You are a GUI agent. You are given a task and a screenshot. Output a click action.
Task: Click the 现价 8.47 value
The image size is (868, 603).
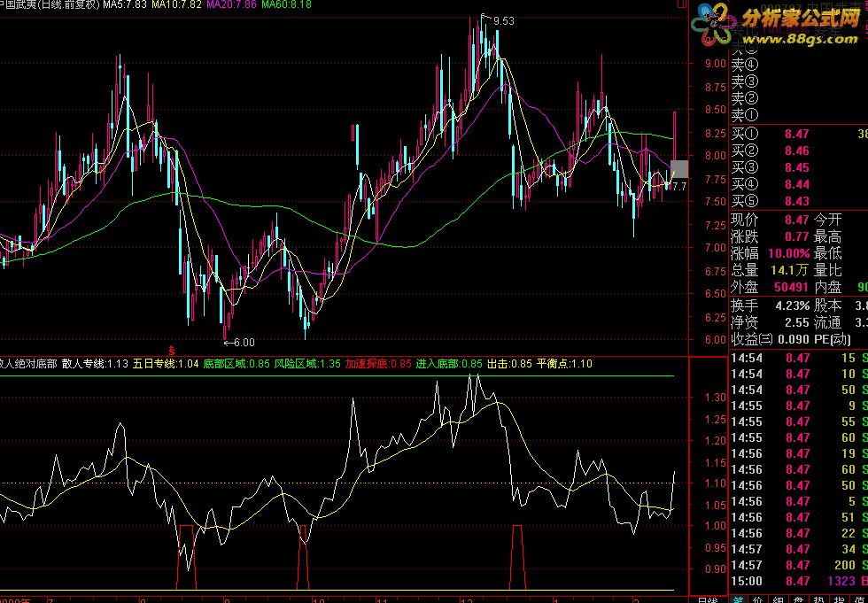click(x=796, y=220)
